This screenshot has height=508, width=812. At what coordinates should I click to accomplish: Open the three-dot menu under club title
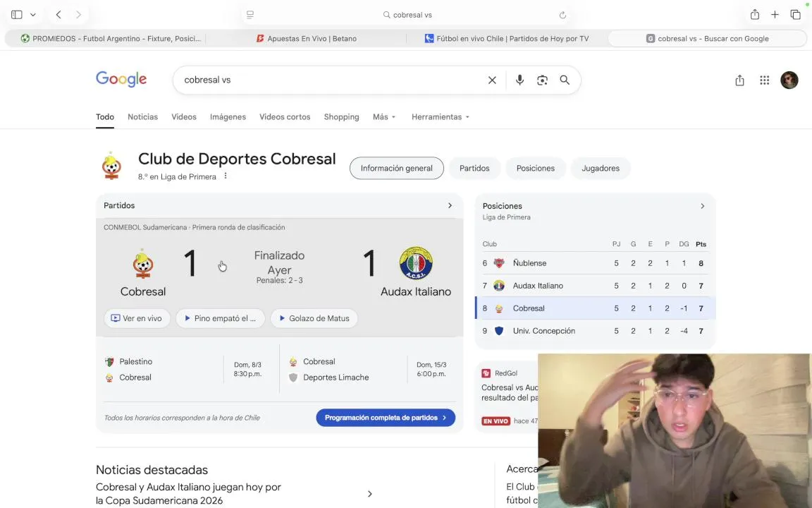[x=226, y=176]
